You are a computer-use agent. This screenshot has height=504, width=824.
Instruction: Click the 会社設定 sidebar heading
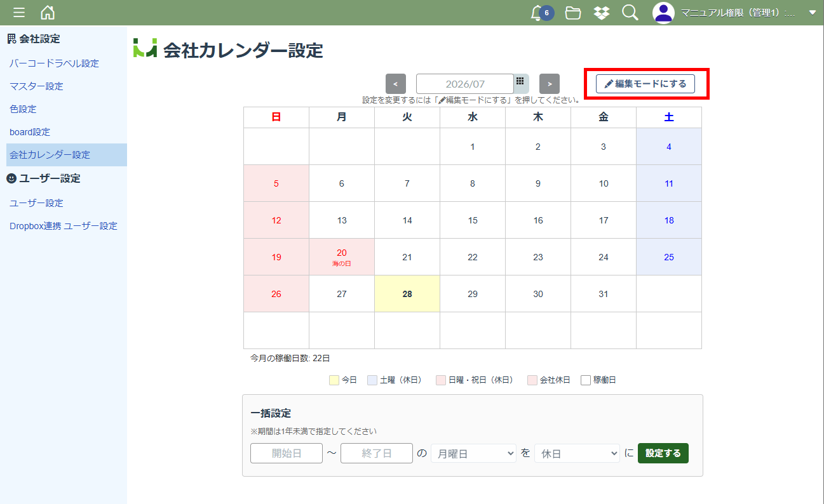click(x=39, y=39)
